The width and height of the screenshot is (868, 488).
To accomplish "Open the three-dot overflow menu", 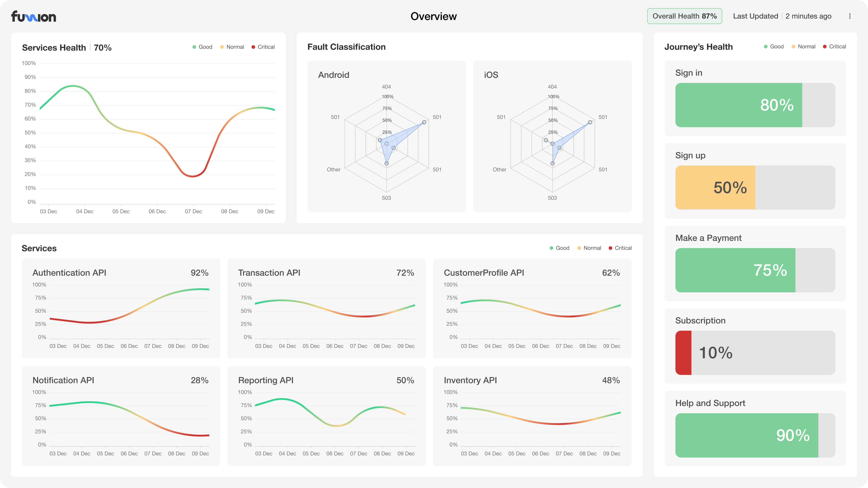I will (850, 16).
